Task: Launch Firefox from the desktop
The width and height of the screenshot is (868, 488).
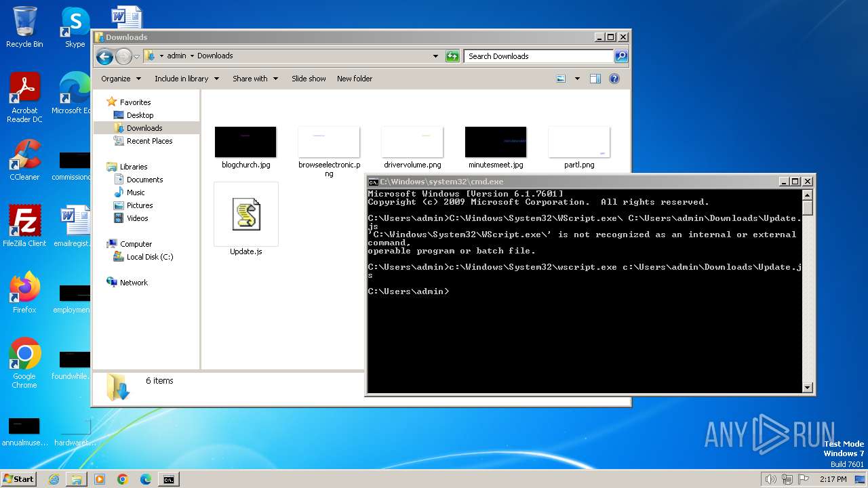Action: click(24, 293)
